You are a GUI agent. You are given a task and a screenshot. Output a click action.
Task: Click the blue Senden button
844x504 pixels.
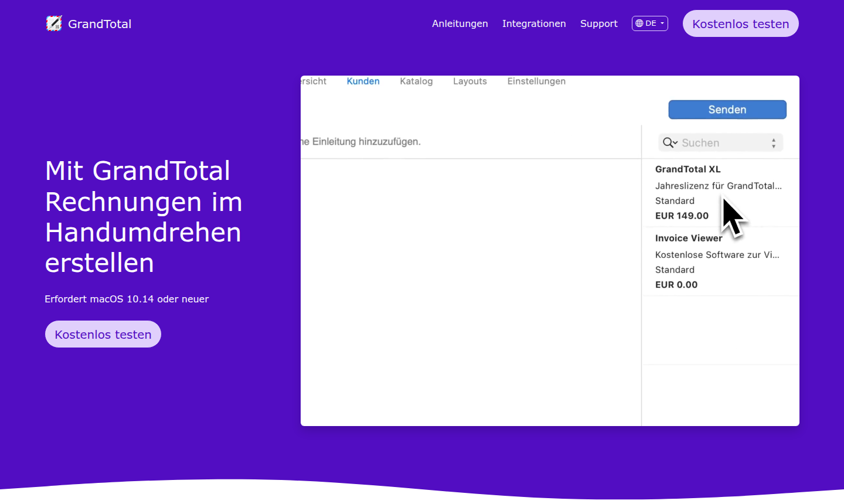click(727, 110)
